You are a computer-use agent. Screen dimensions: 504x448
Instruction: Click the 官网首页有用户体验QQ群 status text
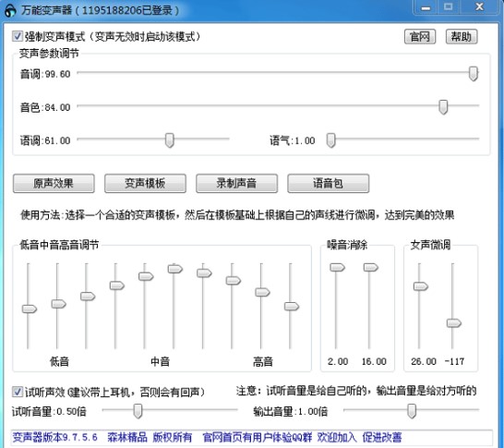(x=258, y=438)
